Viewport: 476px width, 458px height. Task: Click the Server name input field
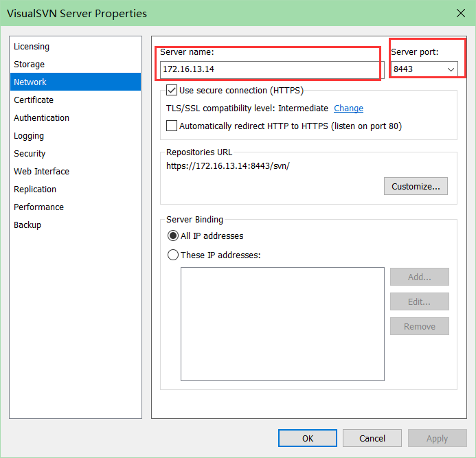[272, 69]
